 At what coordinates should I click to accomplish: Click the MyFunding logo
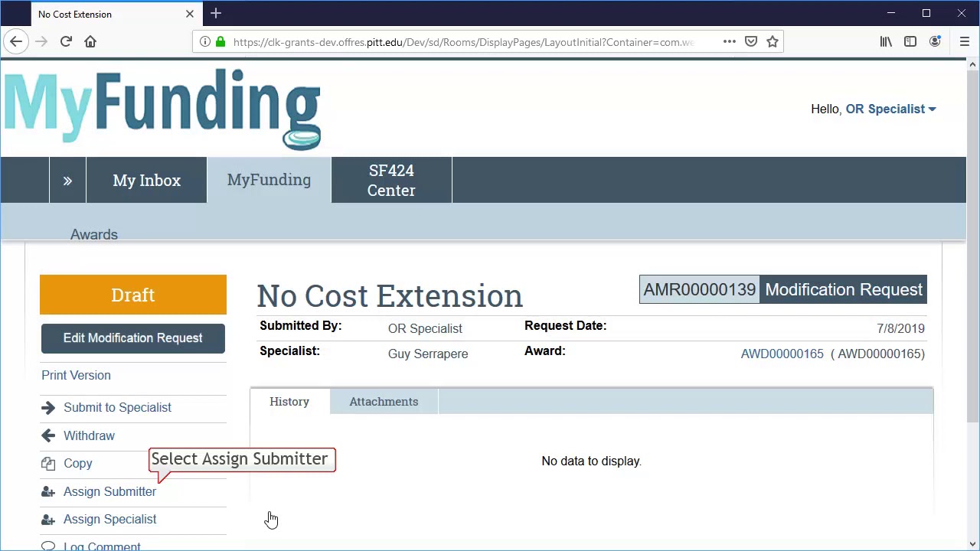click(162, 109)
